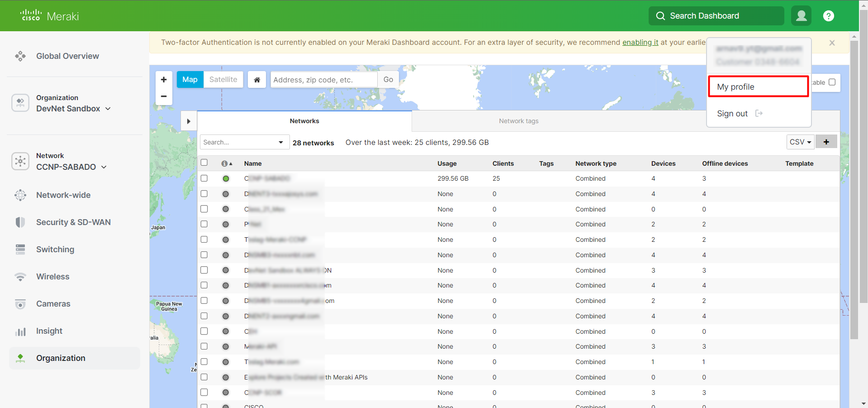The height and width of the screenshot is (408, 868).
Task: Sort table by Clients column
Action: [503, 163]
